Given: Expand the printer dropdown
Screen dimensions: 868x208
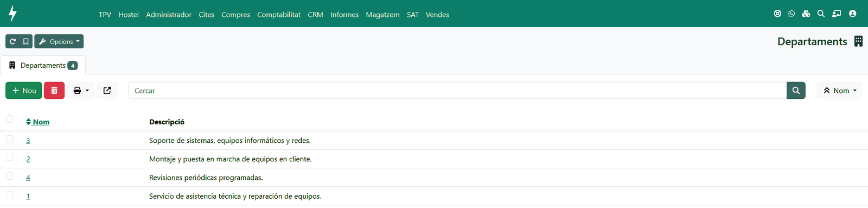Looking at the screenshot, I should [81, 91].
